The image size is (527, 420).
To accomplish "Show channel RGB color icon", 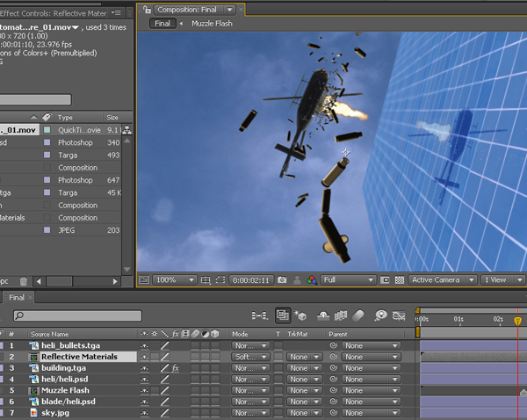I will pyautogui.click(x=312, y=279).
